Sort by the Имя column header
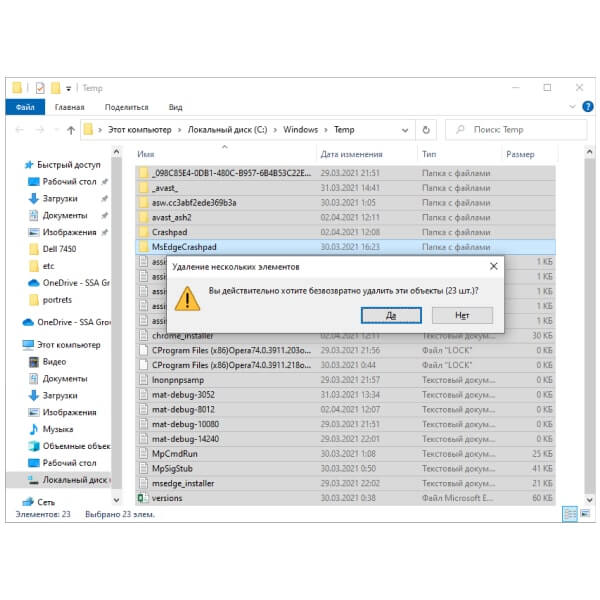Viewport: 600px width, 600px height. 146,154
